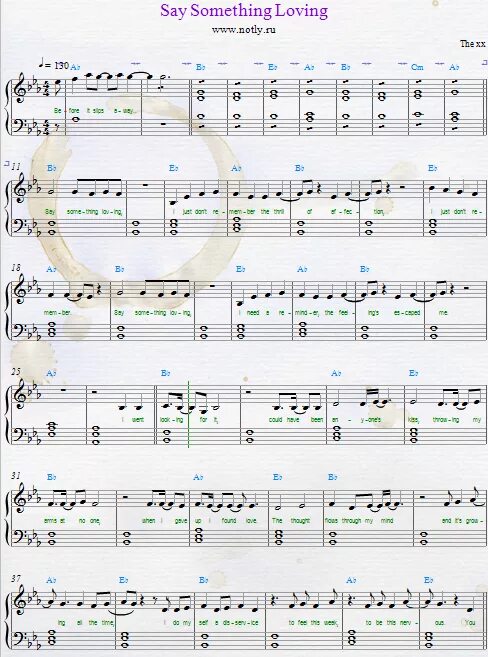Screen dimensions: 488x657
Task: Jump to measure number 18
Action: [15, 268]
